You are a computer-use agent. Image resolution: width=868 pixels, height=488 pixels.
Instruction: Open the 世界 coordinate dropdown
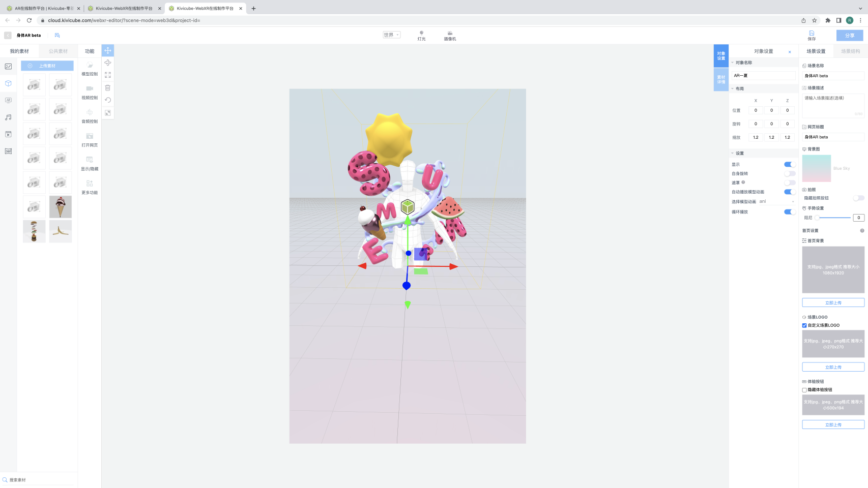[x=391, y=35]
